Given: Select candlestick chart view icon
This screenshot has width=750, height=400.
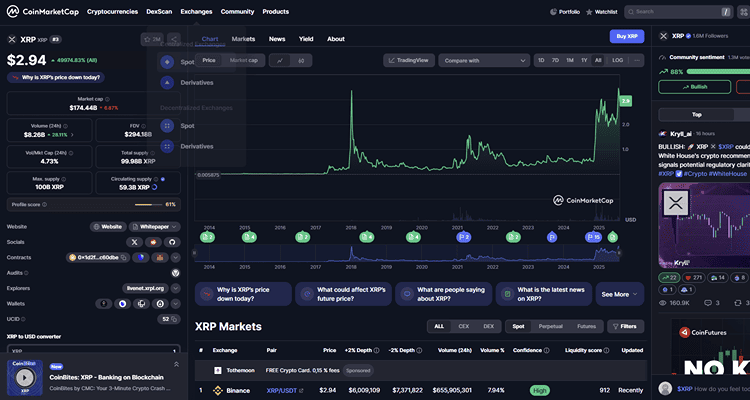Looking at the screenshot, I should [301, 60].
